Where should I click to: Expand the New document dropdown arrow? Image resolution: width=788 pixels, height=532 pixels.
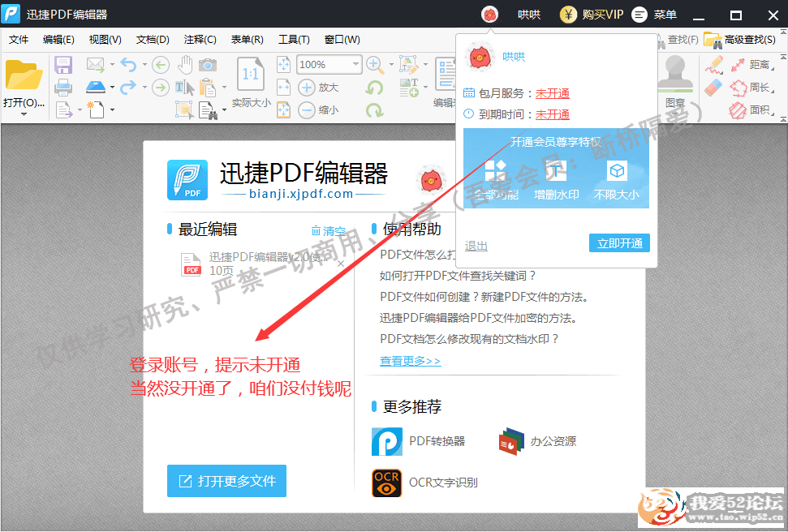point(112,109)
